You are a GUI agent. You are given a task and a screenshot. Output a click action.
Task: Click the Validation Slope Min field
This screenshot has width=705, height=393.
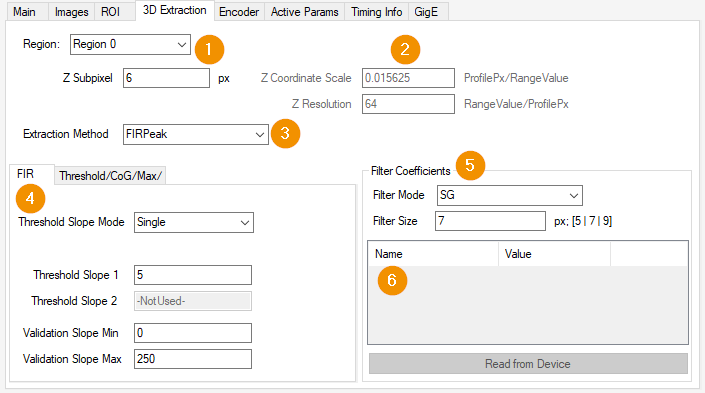coord(193,333)
